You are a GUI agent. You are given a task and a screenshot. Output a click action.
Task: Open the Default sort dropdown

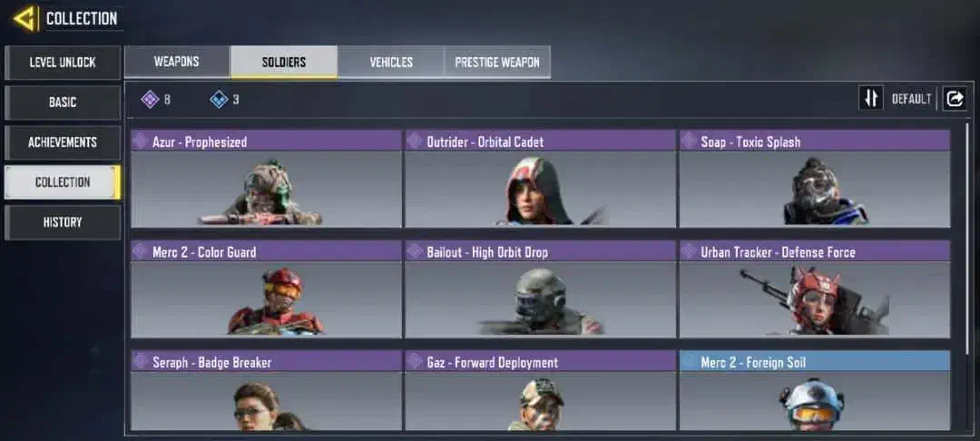911,99
